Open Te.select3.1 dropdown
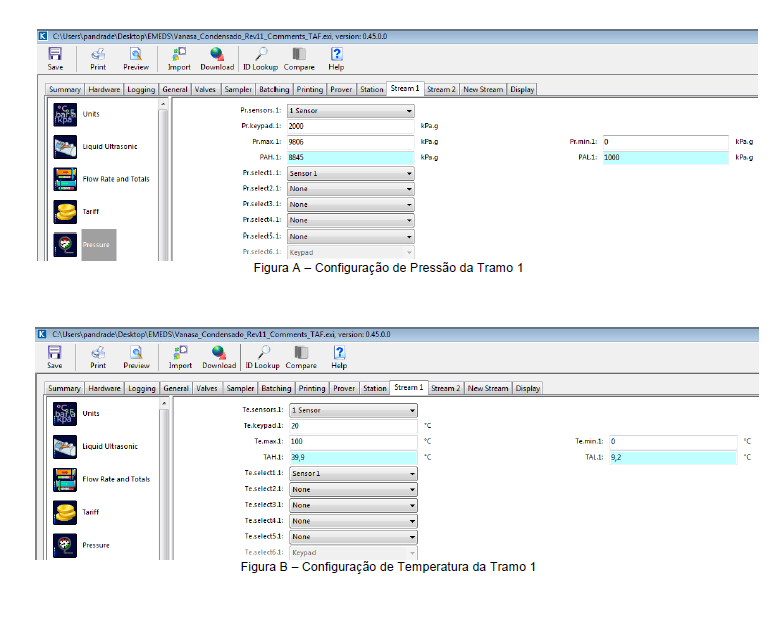This screenshot has width=784, height=626. click(354, 506)
